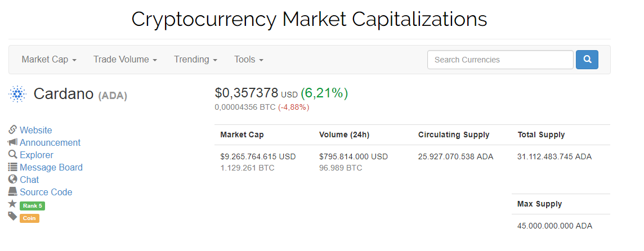Expand the Trade Volume dropdown
Screen dimensions: 644x251
126,60
